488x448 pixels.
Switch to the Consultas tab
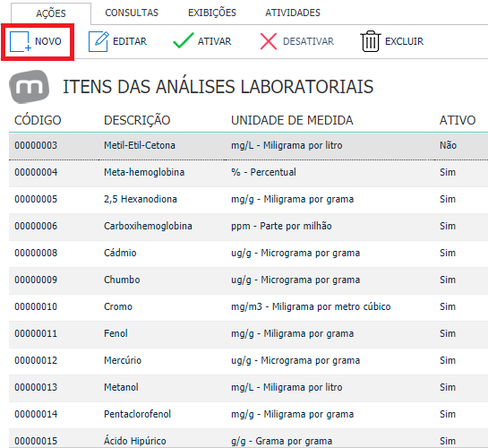pyautogui.click(x=132, y=13)
